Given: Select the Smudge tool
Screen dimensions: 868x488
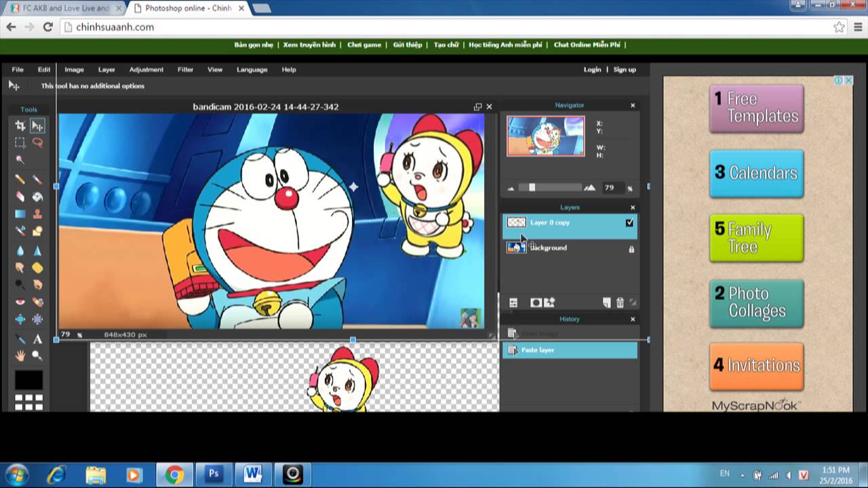Looking at the screenshot, I should point(20,268).
